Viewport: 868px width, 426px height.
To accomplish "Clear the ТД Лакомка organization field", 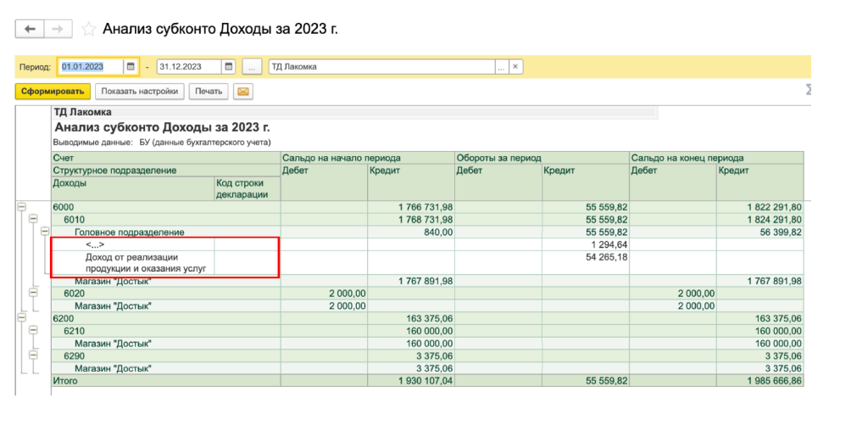I will pos(515,67).
